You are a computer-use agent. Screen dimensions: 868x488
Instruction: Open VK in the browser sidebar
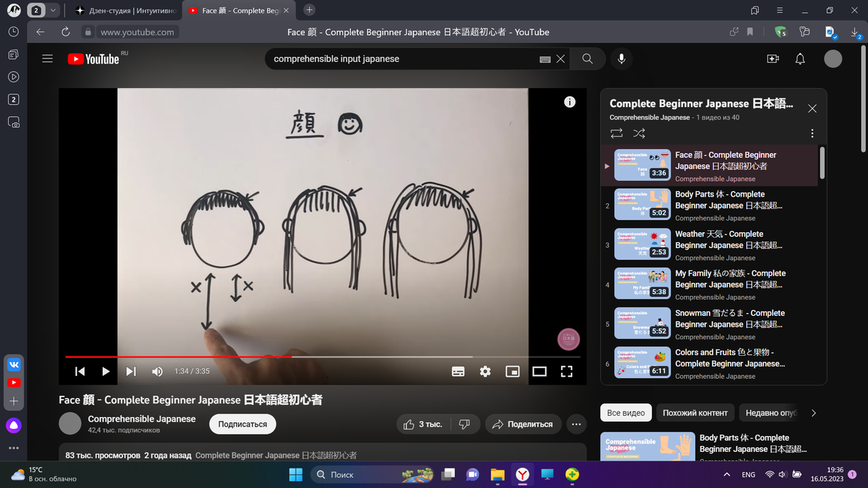click(x=13, y=364)
